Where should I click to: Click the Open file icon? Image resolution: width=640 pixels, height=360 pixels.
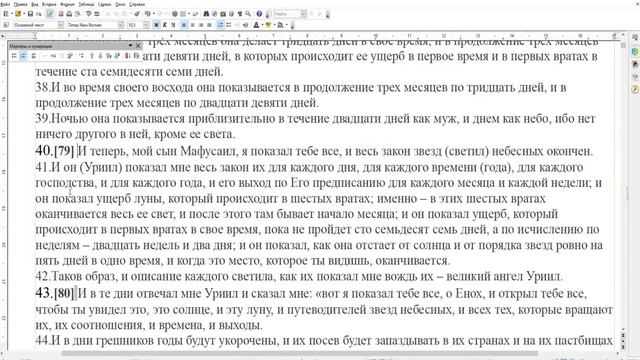[18, 14]
